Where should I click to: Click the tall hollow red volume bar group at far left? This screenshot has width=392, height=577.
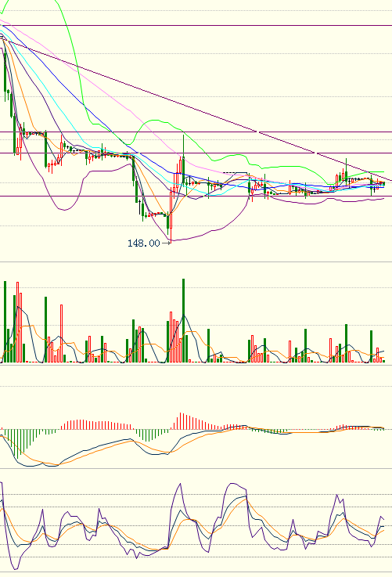pos(19,322)
